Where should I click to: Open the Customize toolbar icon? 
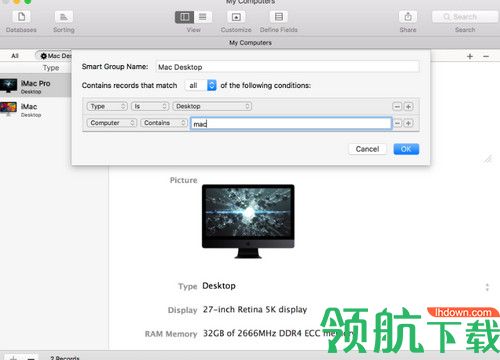point(236,17)
